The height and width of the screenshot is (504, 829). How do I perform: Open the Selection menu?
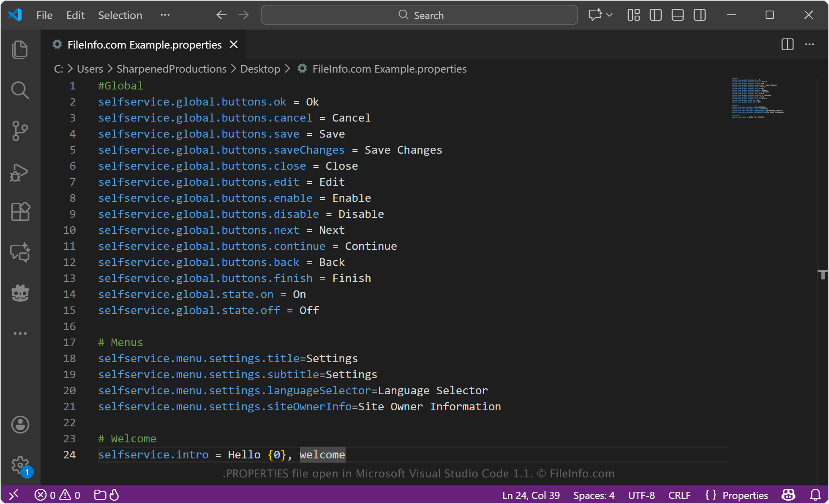coord(120,15)
